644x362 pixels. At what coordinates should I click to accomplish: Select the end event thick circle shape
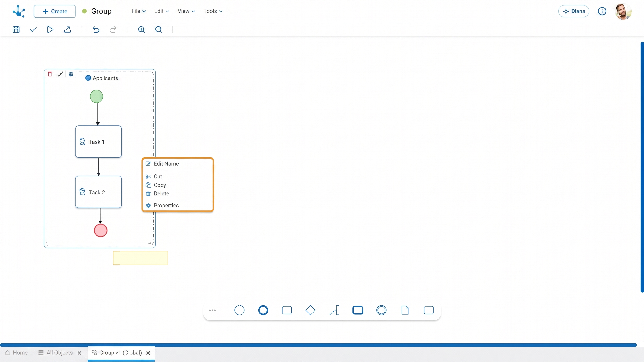click(263, 310)
